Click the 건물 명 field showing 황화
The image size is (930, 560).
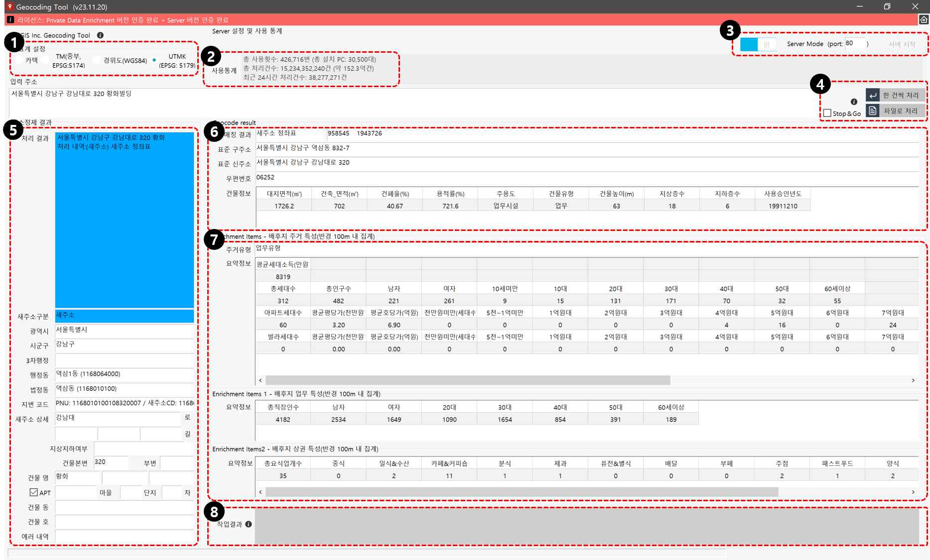click(x=78, y=477)
